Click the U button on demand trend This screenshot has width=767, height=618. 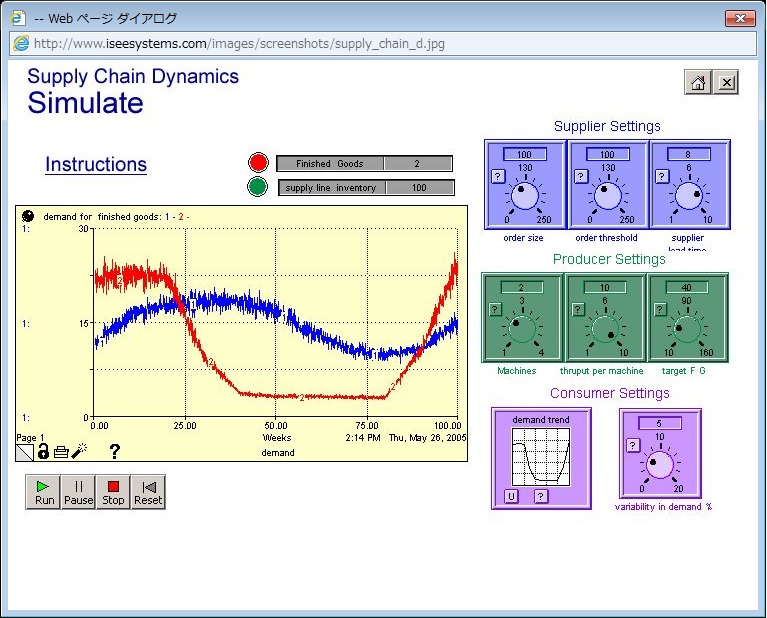pos(511,496)
